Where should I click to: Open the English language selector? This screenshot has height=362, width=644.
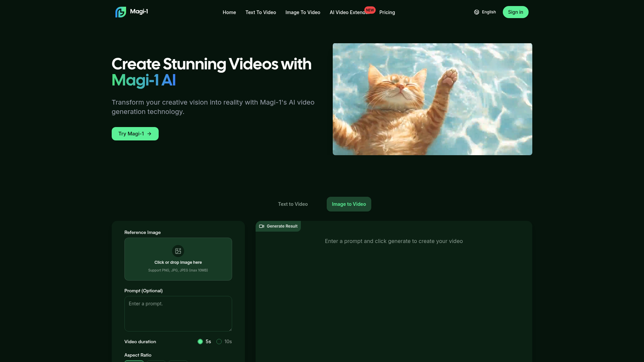485,12
